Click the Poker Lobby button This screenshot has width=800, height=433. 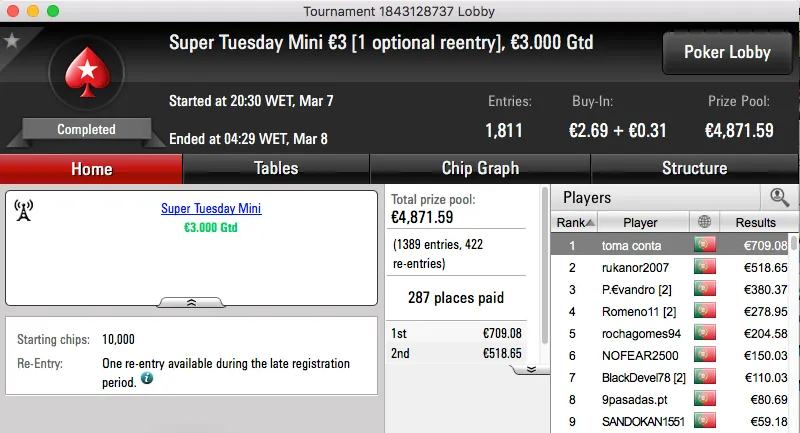point(726,53)
